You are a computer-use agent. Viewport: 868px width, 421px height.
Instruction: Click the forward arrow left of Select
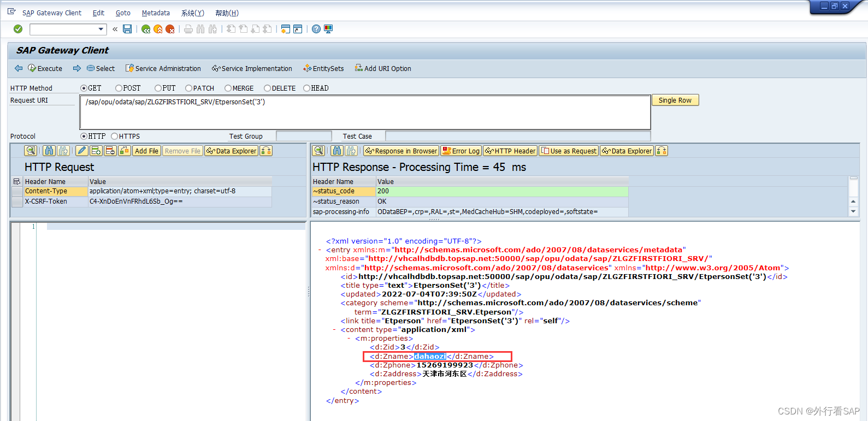[77, 68]
